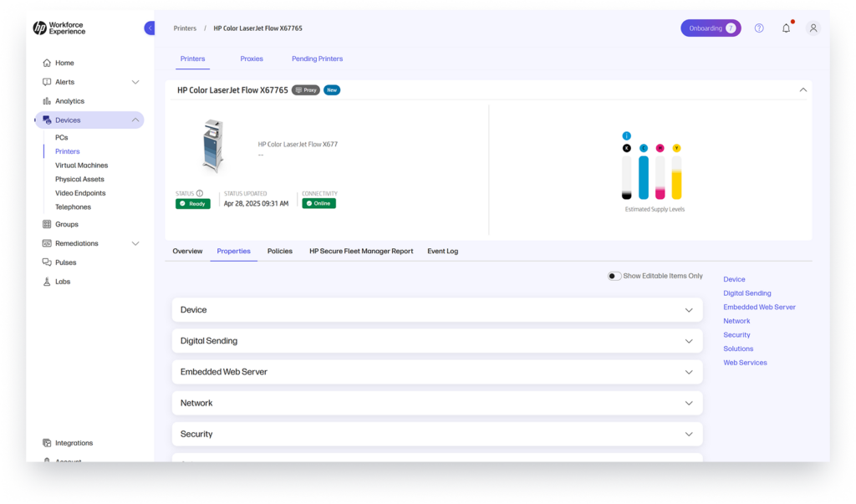Expand the Network properties section
Viewport: 856px width, 504px height.
(x=436, y=403)
